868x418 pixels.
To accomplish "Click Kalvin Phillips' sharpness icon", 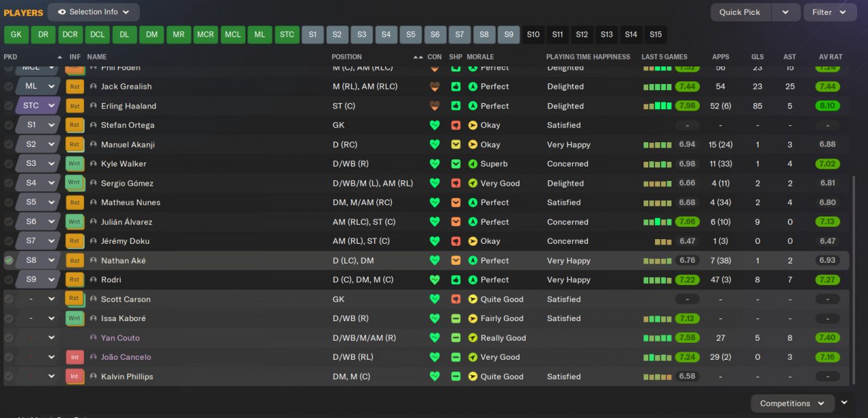I will [456, 376].
